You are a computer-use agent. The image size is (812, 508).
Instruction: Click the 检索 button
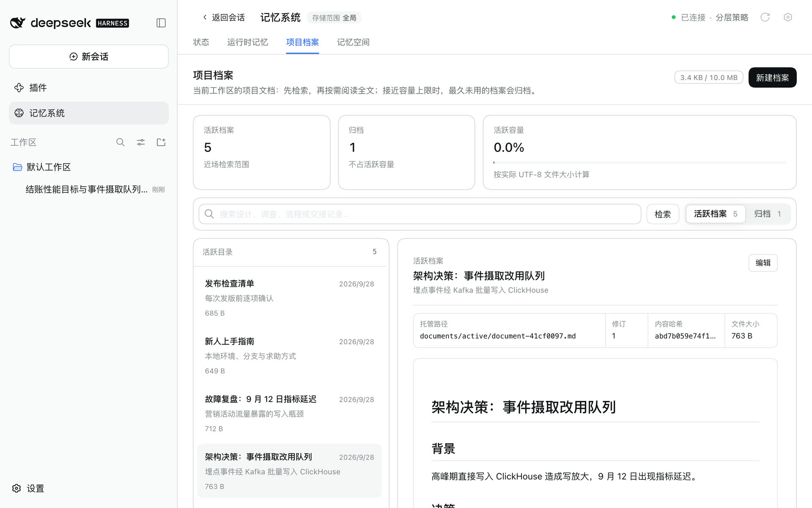pyautogui.click(x=663, y=214)
